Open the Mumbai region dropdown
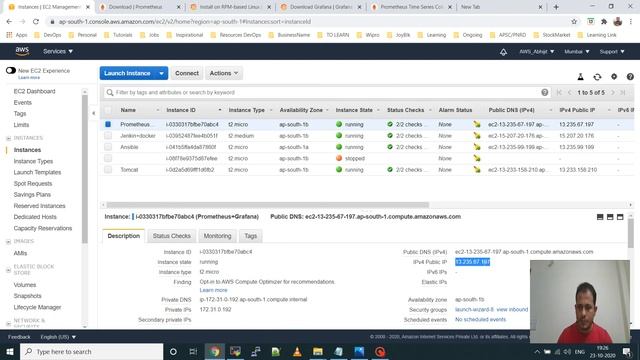This screenshot has width=640, height=360. 577,52
